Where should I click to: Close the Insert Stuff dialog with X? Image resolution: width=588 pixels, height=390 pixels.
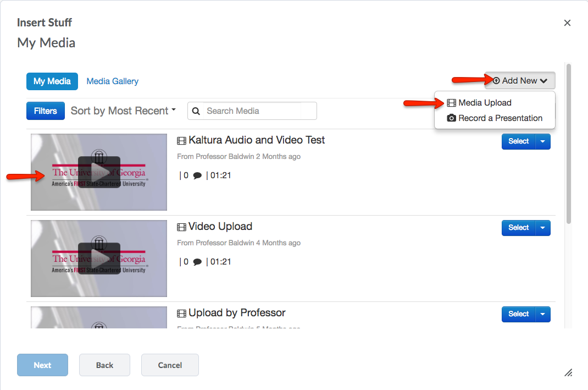[567, 23]
